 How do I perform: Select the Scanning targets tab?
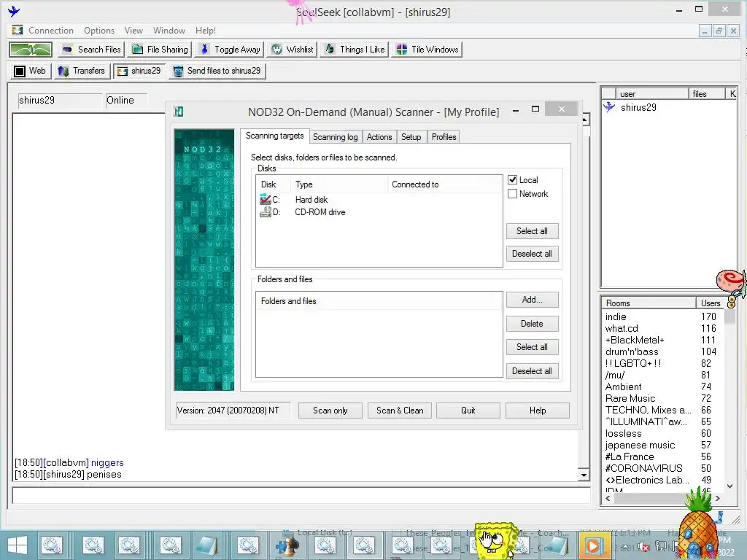pyautogui.click(x=275, y=136)
